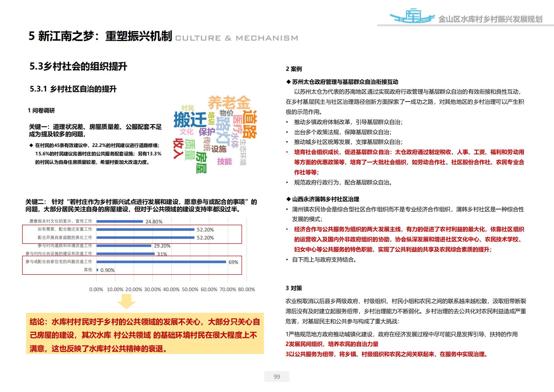Click the CULTURE & MECHANISM subtitle

[237, 38]
